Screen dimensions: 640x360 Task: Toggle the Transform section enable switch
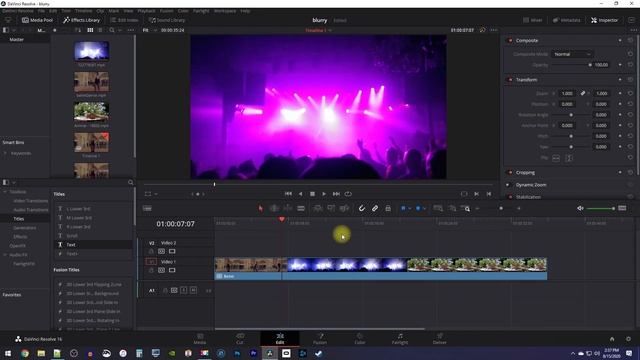(510, 80)
